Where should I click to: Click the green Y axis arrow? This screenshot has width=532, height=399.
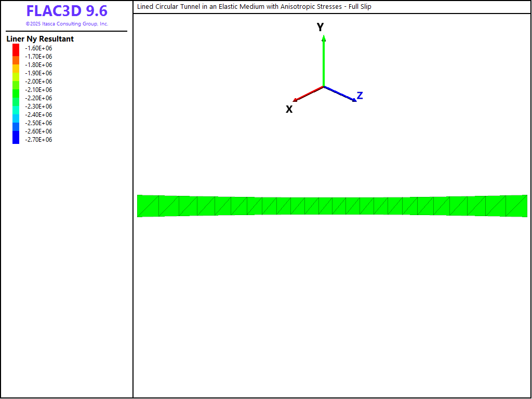pyautogui.click(x=324, y=60)
